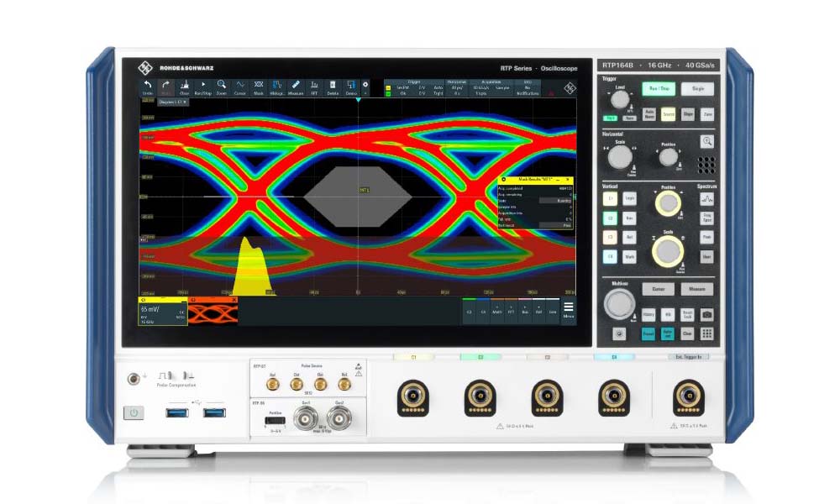Viewport: 840px width, 504px height.
Task: Select the Measure toolbar icon
Action: coord(295,87)
